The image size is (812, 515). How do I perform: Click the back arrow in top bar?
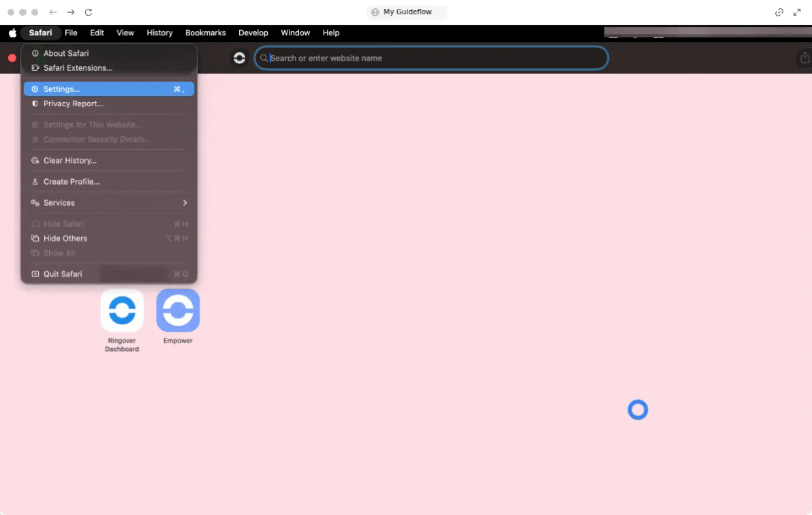click(x=53, y=12)
